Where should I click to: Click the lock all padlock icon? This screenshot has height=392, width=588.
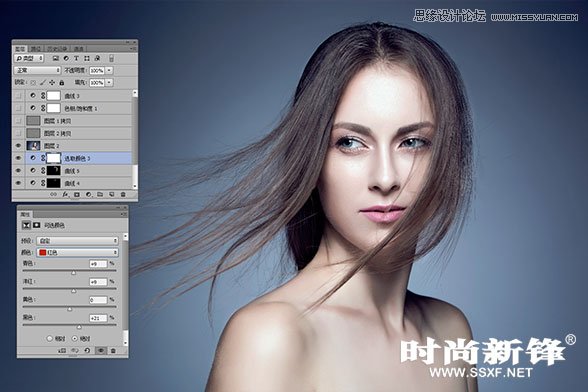[62, 83]
